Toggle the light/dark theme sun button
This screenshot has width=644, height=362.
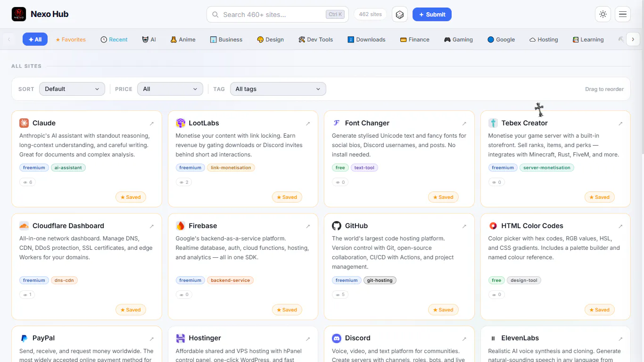(x=603, y=15)
